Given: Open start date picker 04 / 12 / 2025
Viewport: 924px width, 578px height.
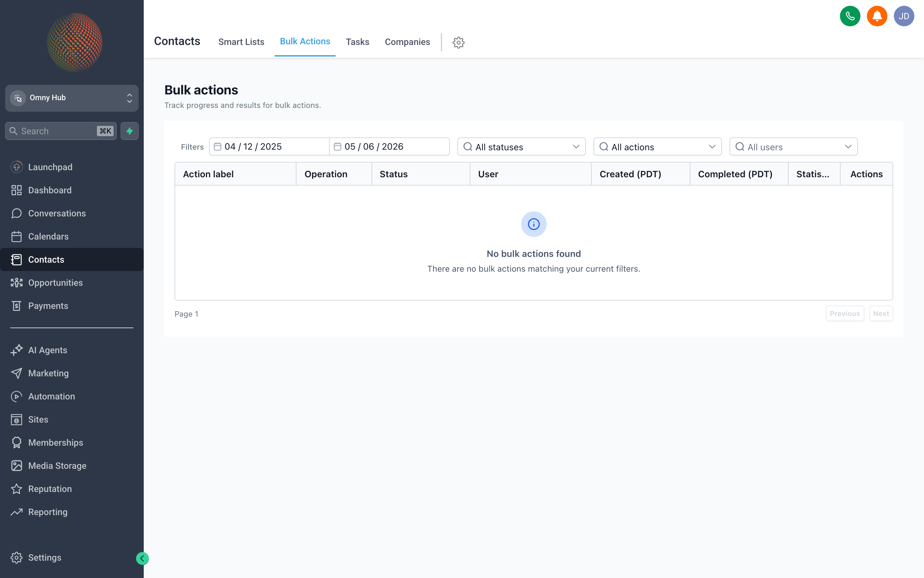Looking at the screenshot, I should click(x=269, y=147).
